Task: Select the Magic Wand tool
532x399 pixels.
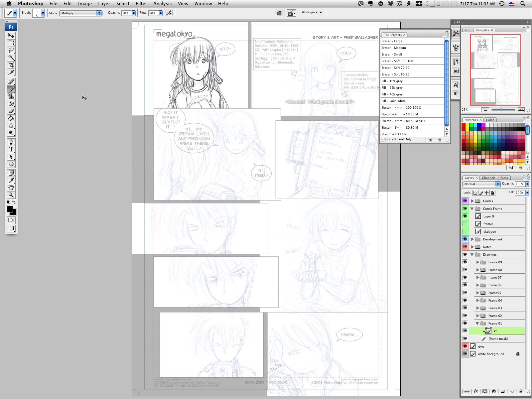Action: click(11, 58)
